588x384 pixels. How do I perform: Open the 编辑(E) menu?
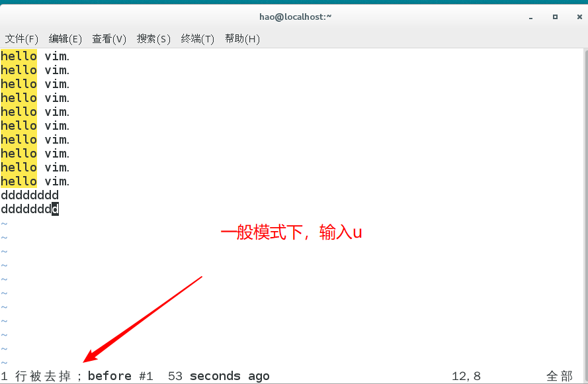[65, 38]
